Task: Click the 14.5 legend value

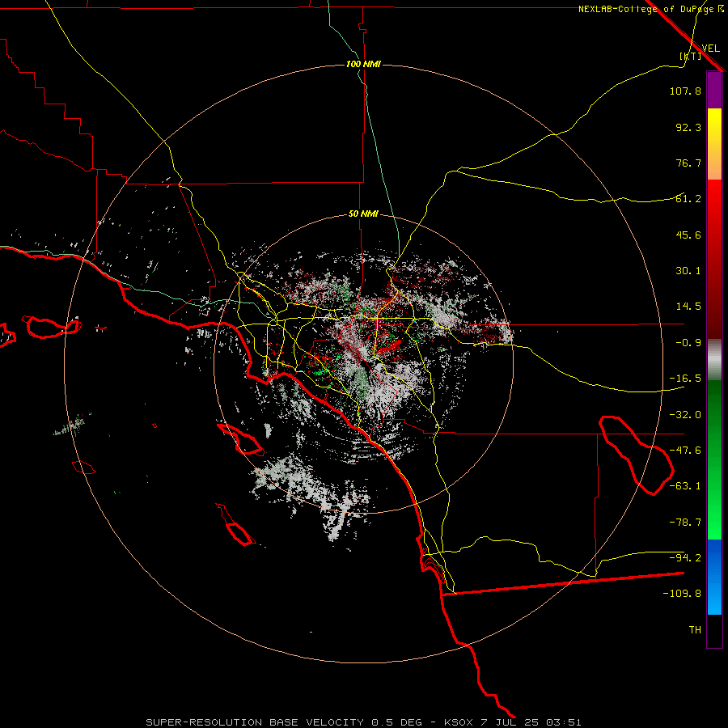Action: [x=688, y=307]
